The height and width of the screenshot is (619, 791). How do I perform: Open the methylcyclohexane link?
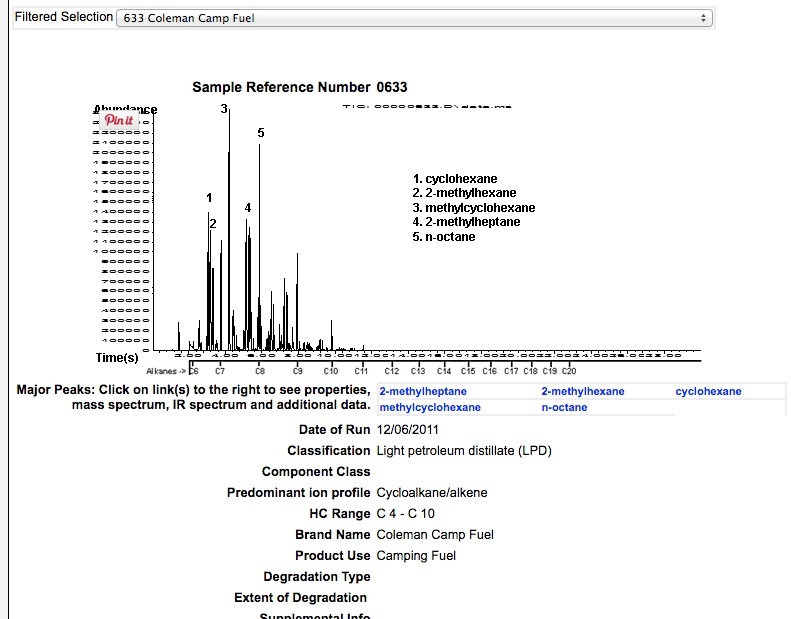(430, 408)
